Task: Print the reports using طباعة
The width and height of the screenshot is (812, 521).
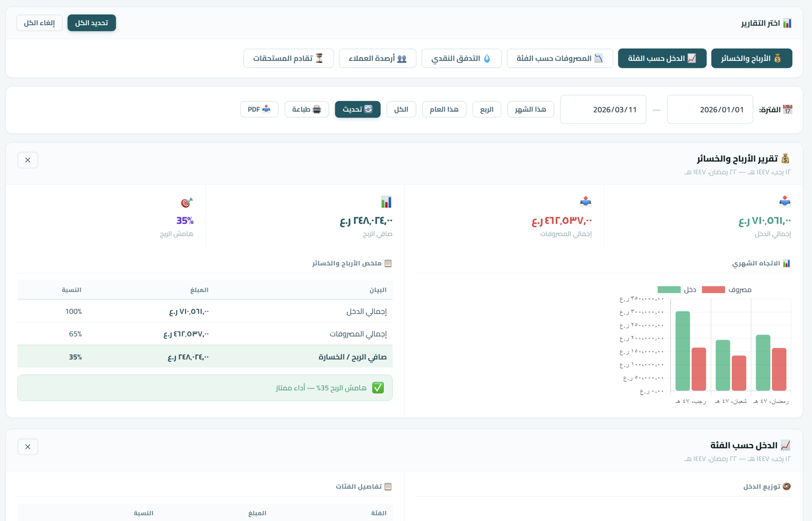Action: pos(307,110)
